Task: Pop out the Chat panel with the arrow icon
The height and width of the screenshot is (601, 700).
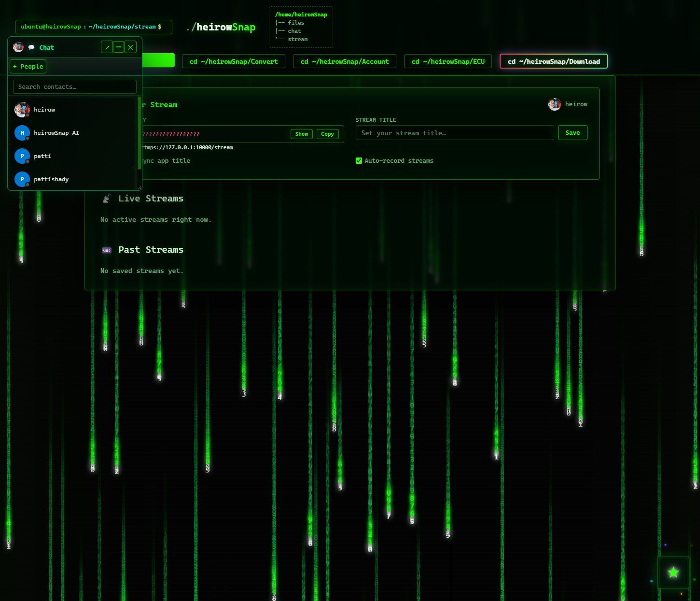Action: point(107,47)
